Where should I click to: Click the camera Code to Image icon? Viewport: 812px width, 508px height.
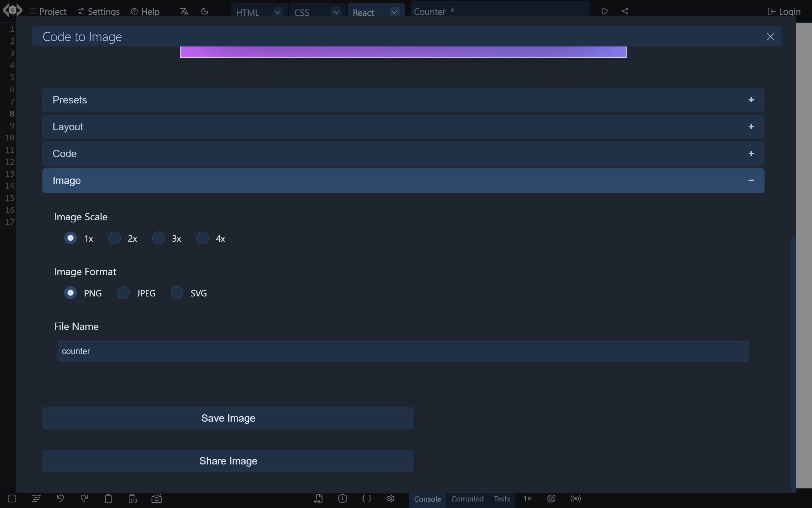[x=157, y=499]
